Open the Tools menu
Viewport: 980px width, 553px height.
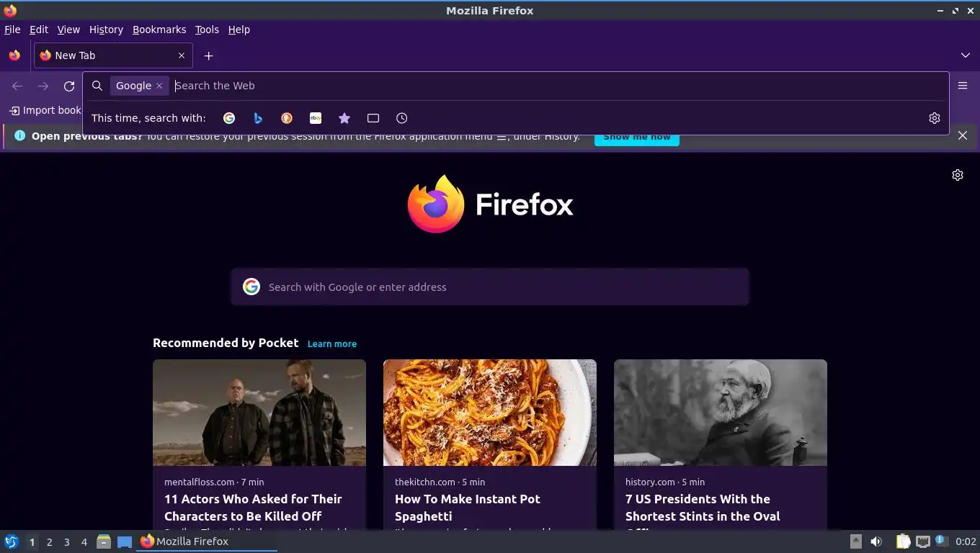[x=207, y=30]
